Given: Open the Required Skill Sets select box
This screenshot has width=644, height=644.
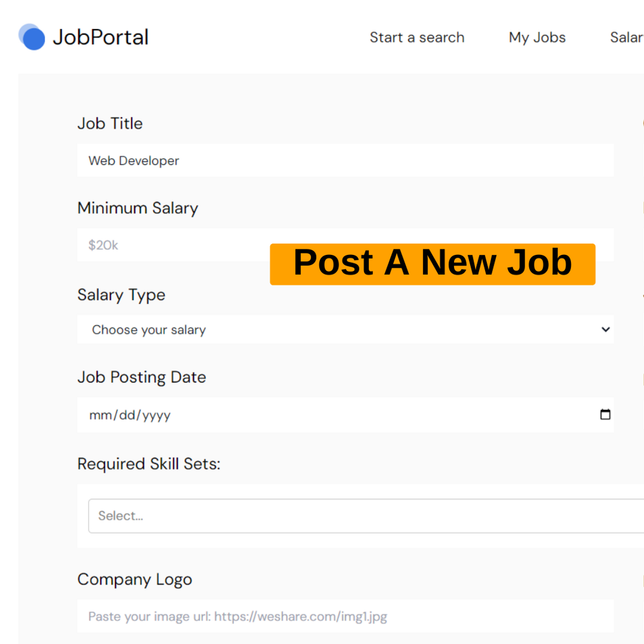Looking at the screenshot, I should (x=366, y=516).
